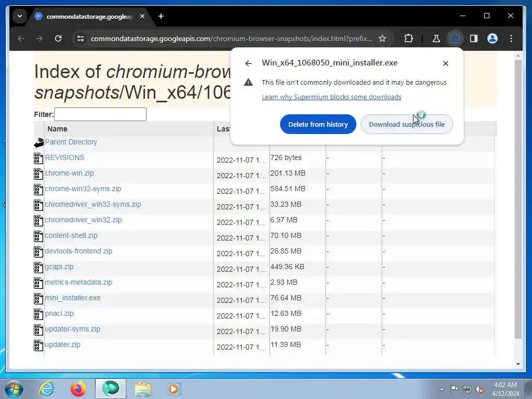The image size is (532, 399).
Task: Open the Windows Start menu
Action: pos(14,389)
